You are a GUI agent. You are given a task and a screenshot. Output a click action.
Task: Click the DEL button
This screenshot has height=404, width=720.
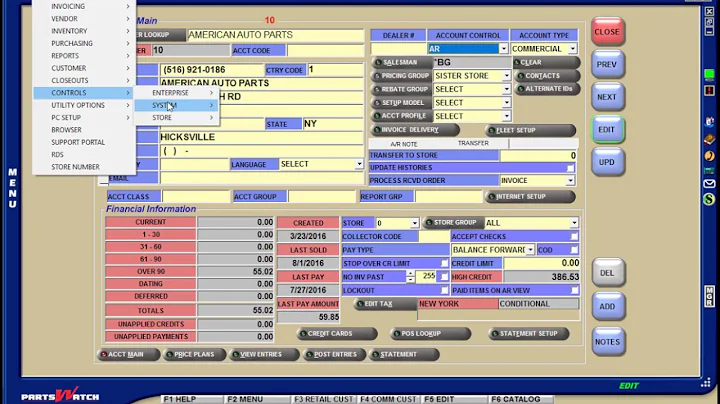pos(607,273)
